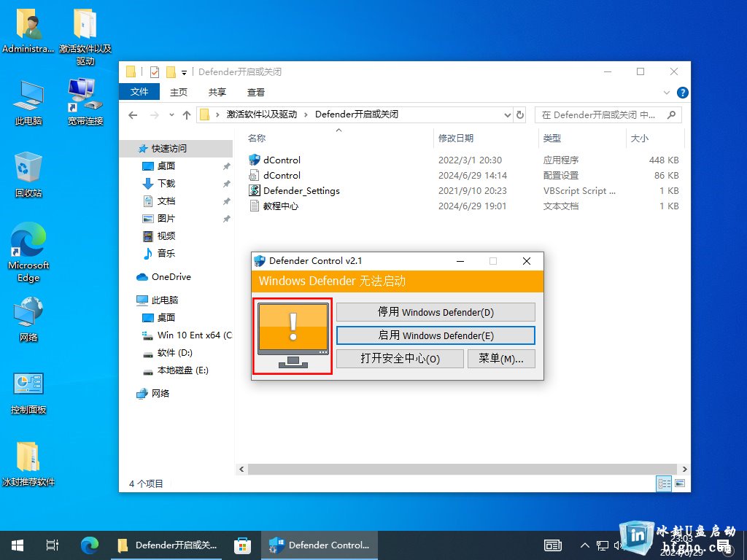
Task: Click 停用 Windows Defender(D) button
Action: 436,312
